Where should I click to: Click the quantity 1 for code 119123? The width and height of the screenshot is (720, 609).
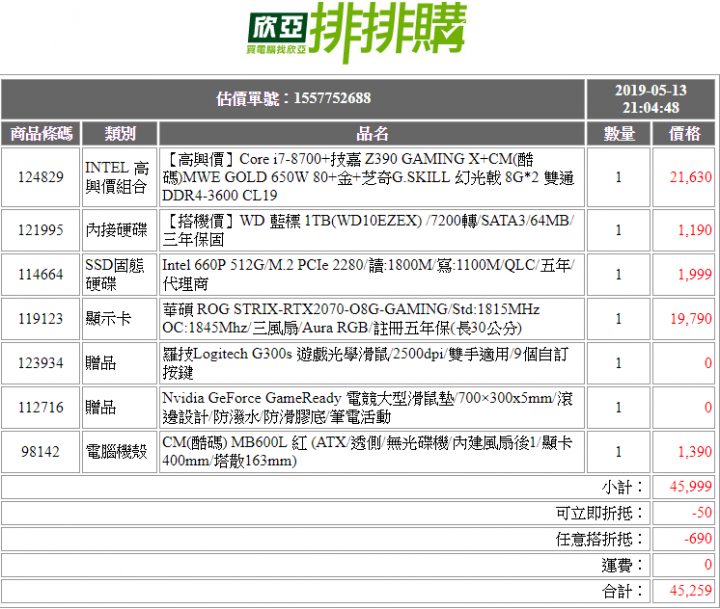(619, 318)
